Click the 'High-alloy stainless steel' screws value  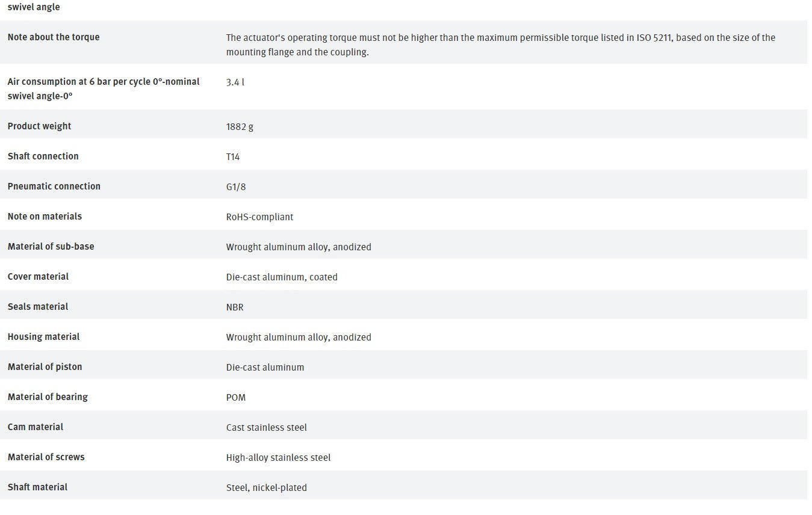pos(278,458)
